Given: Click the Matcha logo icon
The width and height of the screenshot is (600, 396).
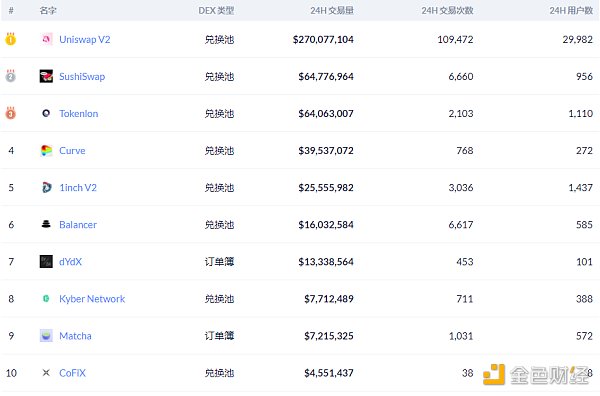Looking at the screenshot, I should (x=46, y=336).
